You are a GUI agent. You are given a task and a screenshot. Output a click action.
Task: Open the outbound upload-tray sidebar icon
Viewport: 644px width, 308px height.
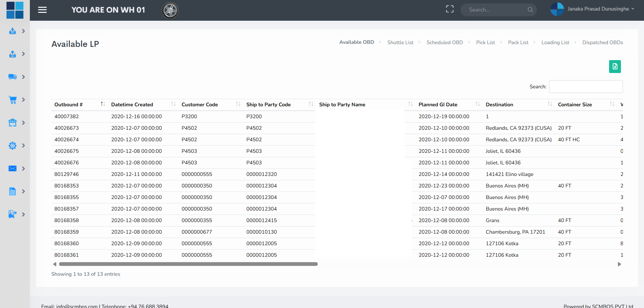pos(13,54)
